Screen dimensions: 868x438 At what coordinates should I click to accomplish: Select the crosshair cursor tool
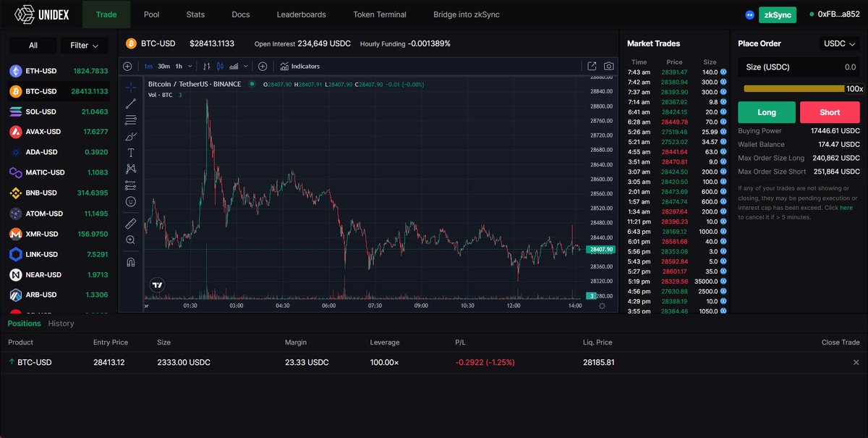tap(131, 88)
